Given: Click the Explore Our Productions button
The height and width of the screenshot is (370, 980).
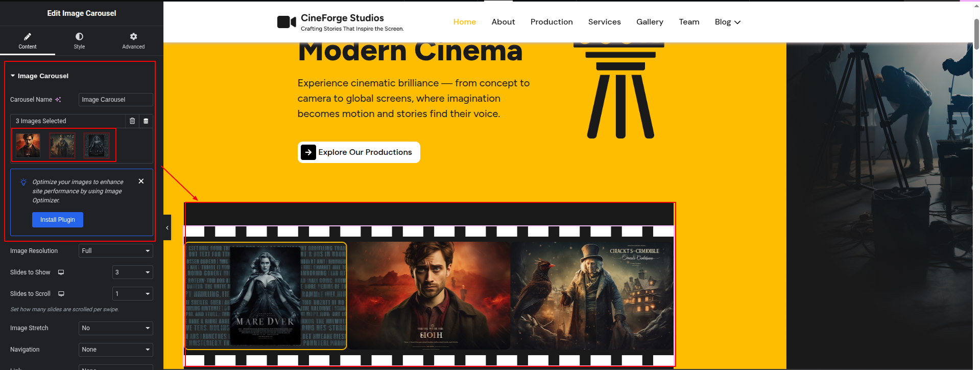Looking at the screenshot, I should click(358, 152).
